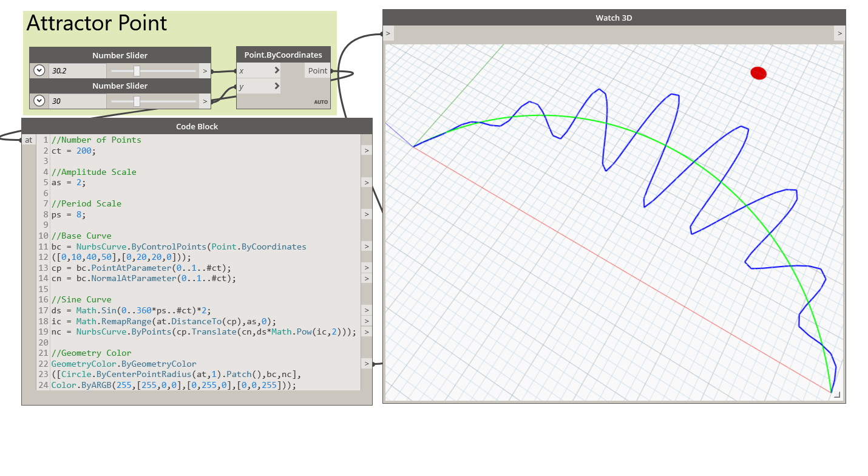The height and width of the screenshot is (476, 868).
Task: Click the Code Block output port for ps line
Action: [x=366, y=214]
